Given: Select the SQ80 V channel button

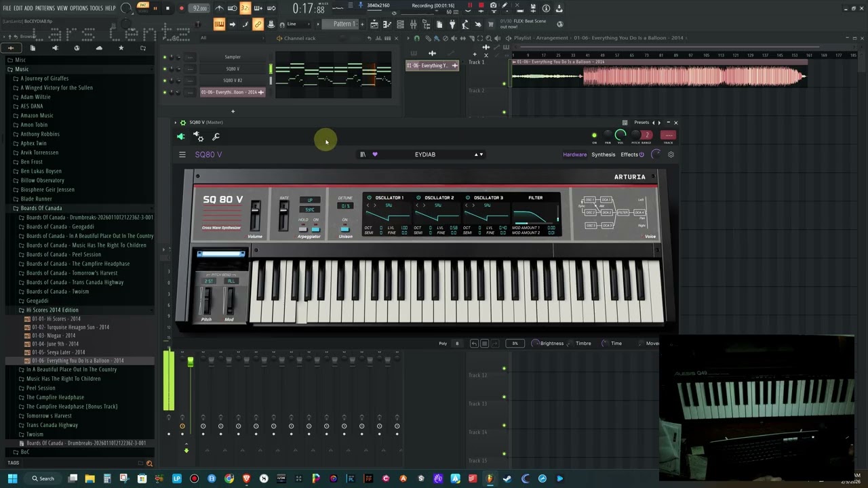Looking at the screenshot, I should click(x=233, y=68).
